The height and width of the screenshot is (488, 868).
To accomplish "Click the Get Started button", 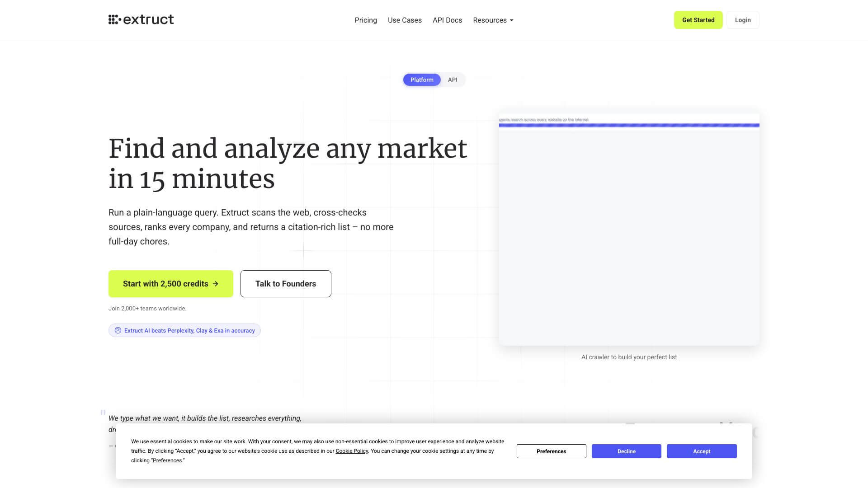I will coord(698,19).
